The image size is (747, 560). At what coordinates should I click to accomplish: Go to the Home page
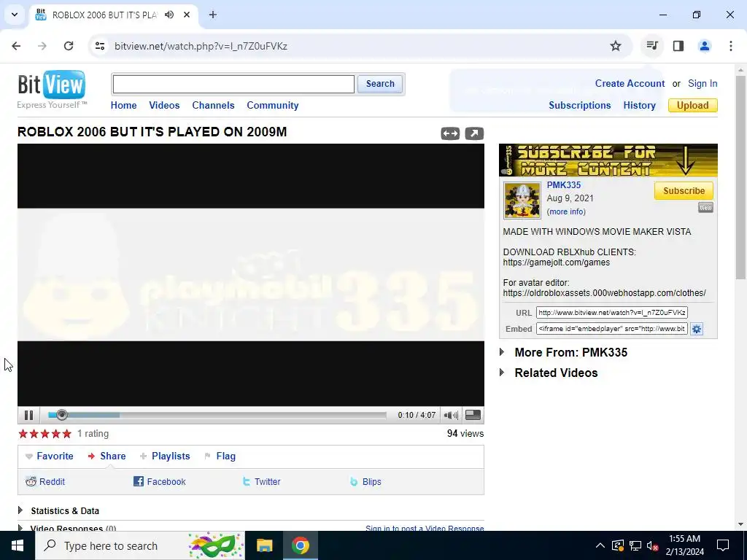[123, 105]
